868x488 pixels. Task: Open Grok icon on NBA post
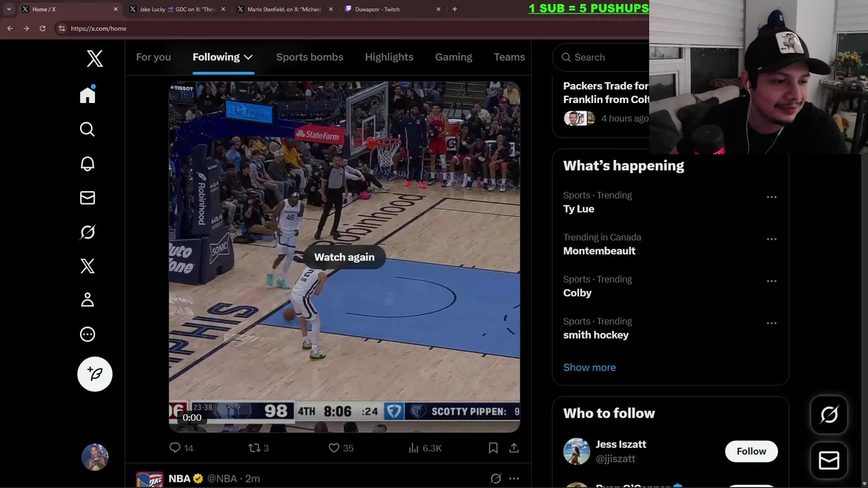496,479
